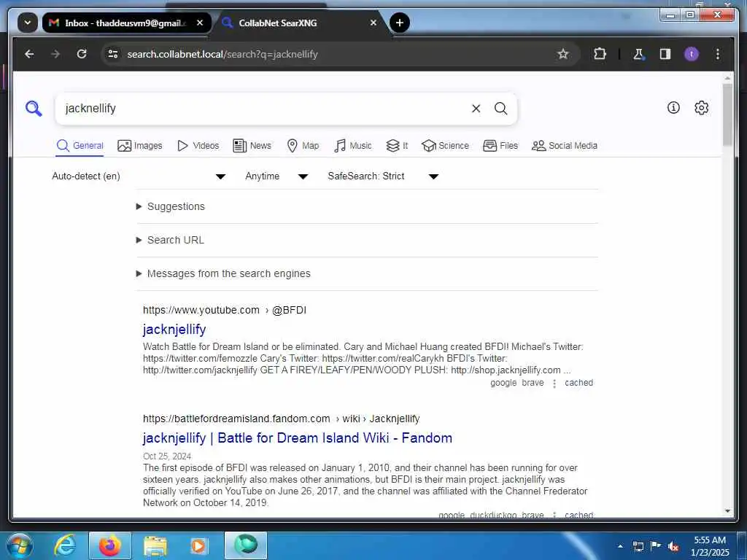Screen dimensions: 747x560
Task: Select the Social Media search category
Action: (565, 146)
